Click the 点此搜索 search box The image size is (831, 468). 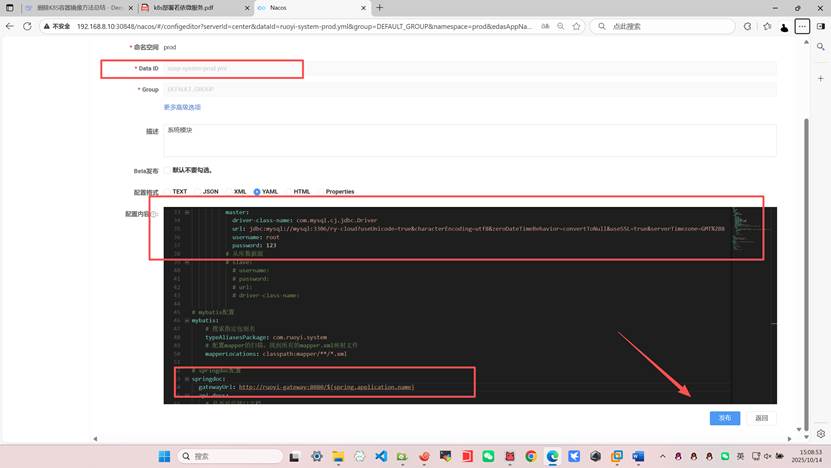coord(662,27)
